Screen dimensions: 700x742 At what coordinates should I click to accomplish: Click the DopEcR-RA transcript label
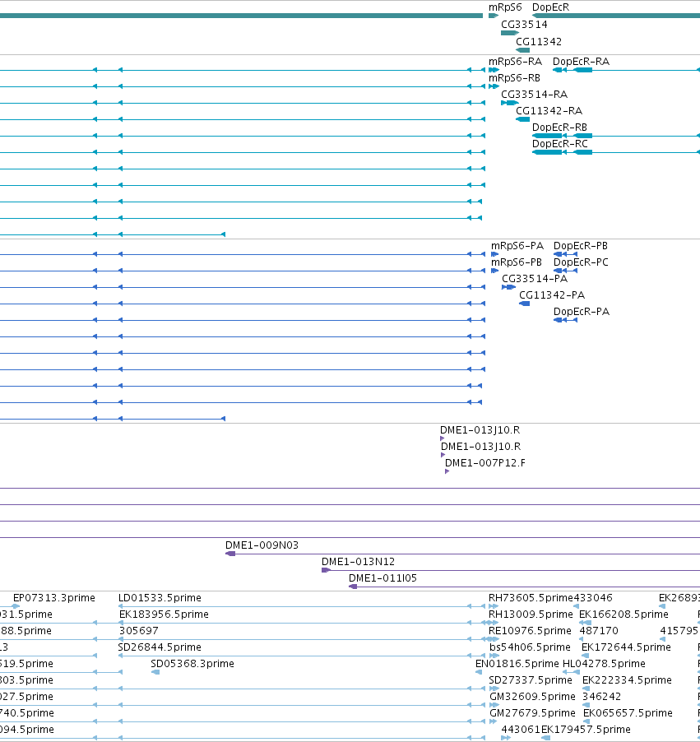581,62
